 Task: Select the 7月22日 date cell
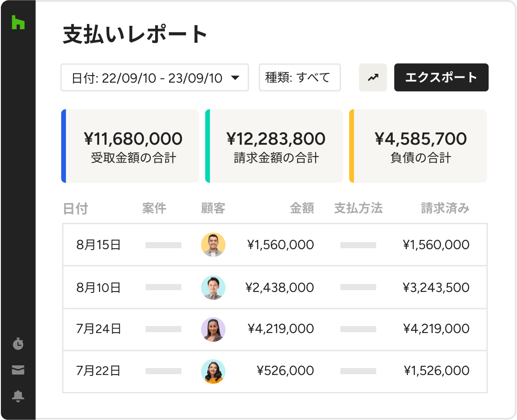(98, 371)
